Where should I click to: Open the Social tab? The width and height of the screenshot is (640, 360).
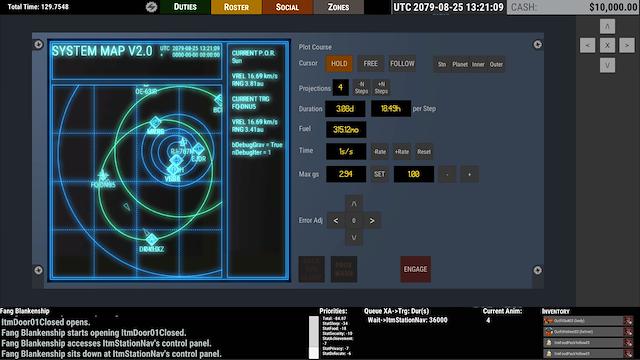pos(287,7)
